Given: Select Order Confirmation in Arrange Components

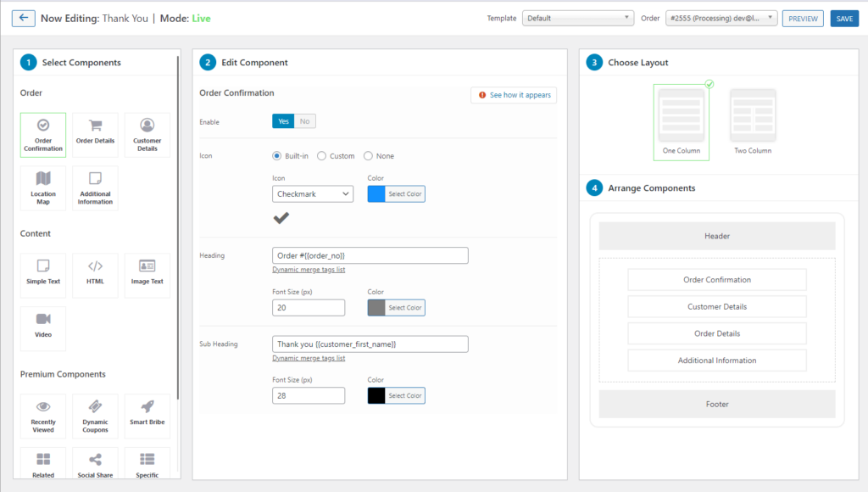Looking at the screenshot, I should coord(717,280).
